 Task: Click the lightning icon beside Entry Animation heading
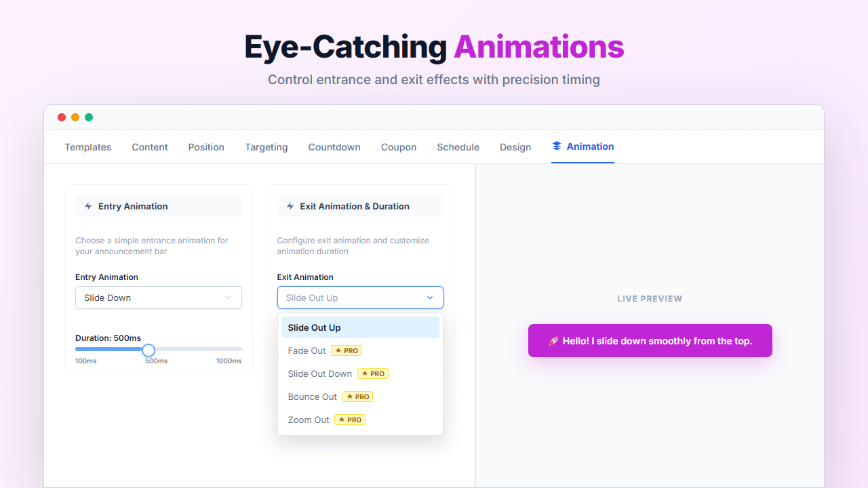[88, 206]
